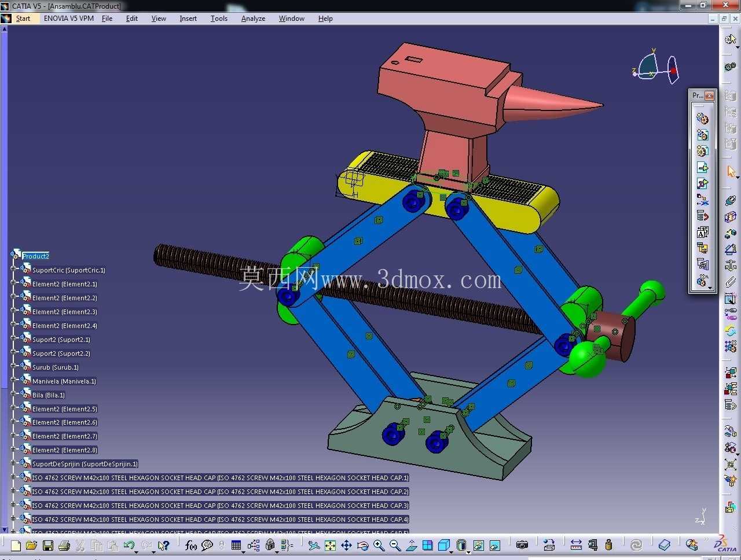The width and height of the screenshot is (741, 560).
Task: Open the Insert menu
Action: tap(188, 19)
